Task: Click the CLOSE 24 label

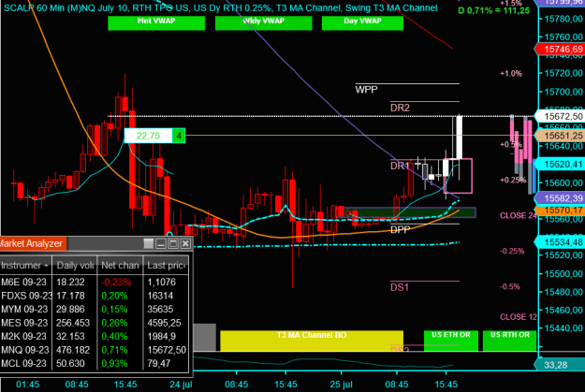Action: click(x=519, y=215)
